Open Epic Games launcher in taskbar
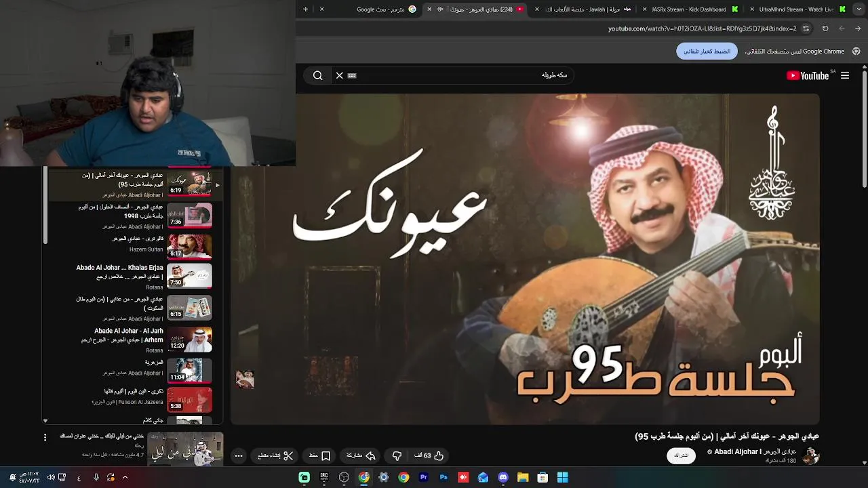Viewport: 868px width, 488px height. pyautogui.click(x=324, y=477)
